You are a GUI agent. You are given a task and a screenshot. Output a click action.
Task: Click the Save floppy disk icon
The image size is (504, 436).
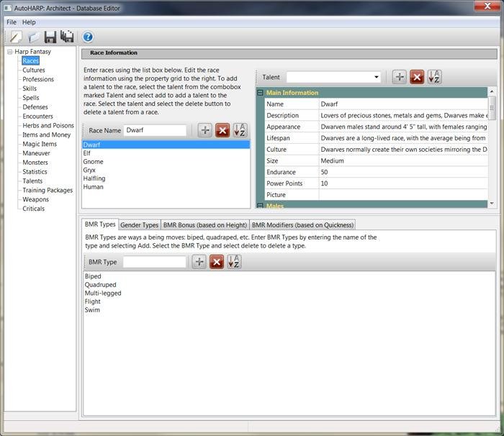pyautogui.click(x=50, y=37)
